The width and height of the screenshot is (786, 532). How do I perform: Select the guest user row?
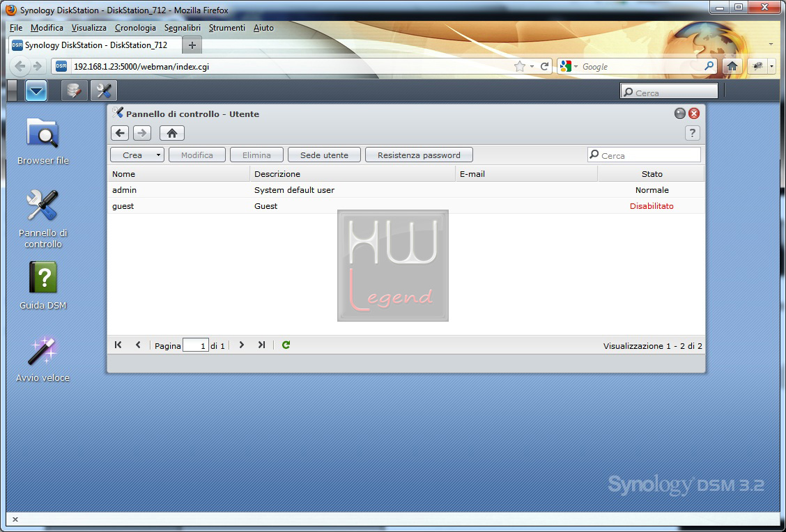click(406, 206)
